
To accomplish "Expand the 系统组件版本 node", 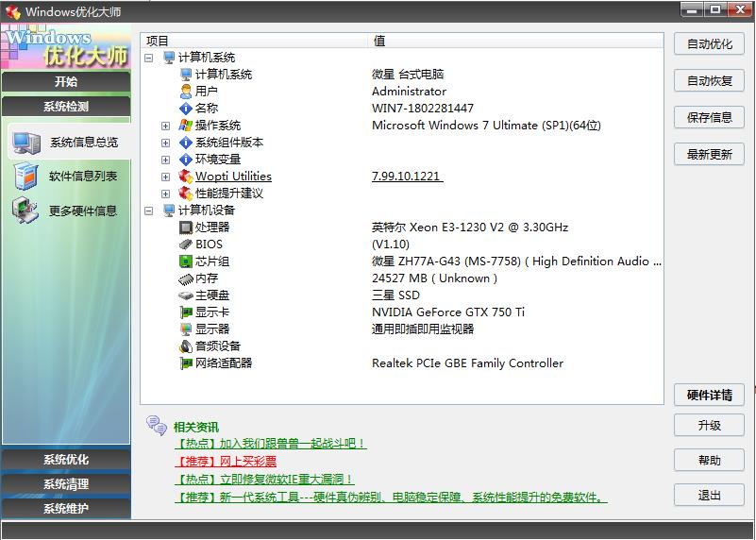I will (x=166, y=143).
